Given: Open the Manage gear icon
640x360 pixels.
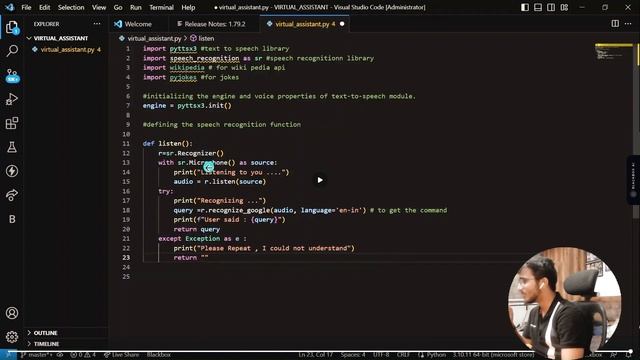Looking at the screenshot, I should point(12,337).
